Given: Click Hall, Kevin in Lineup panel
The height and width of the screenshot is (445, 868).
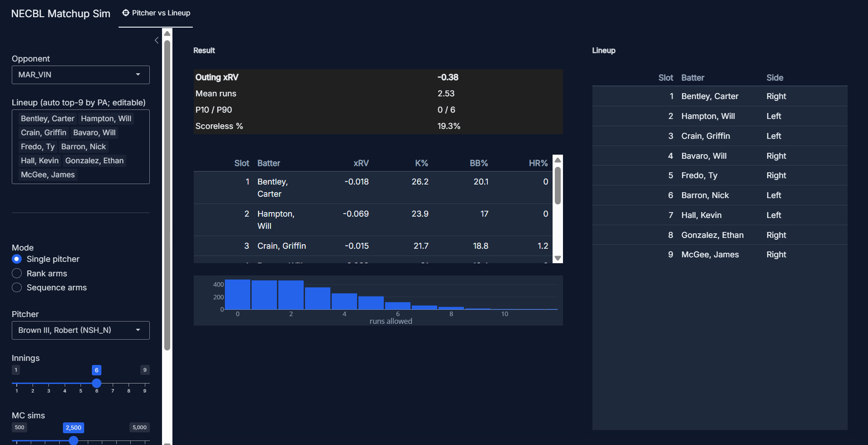Looking at the screenshot, I should pyautogui.click(x=701, y=215).
